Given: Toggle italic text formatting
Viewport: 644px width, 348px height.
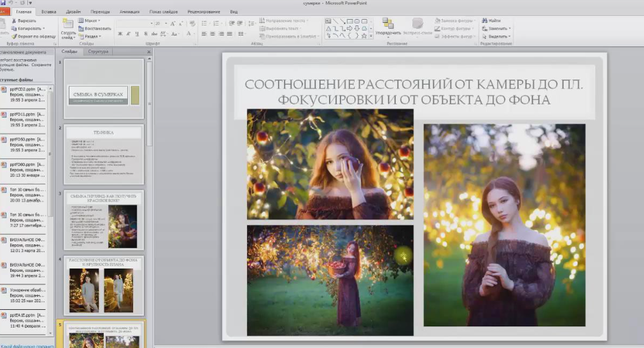Looking at the screenshot, I should [x=128, y=34].
